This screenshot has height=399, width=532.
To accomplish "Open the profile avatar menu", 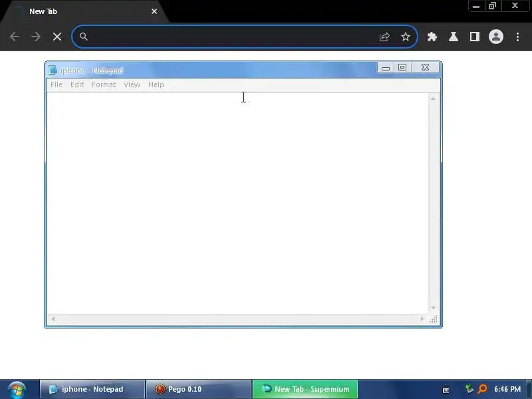I will tap(495, 37).
